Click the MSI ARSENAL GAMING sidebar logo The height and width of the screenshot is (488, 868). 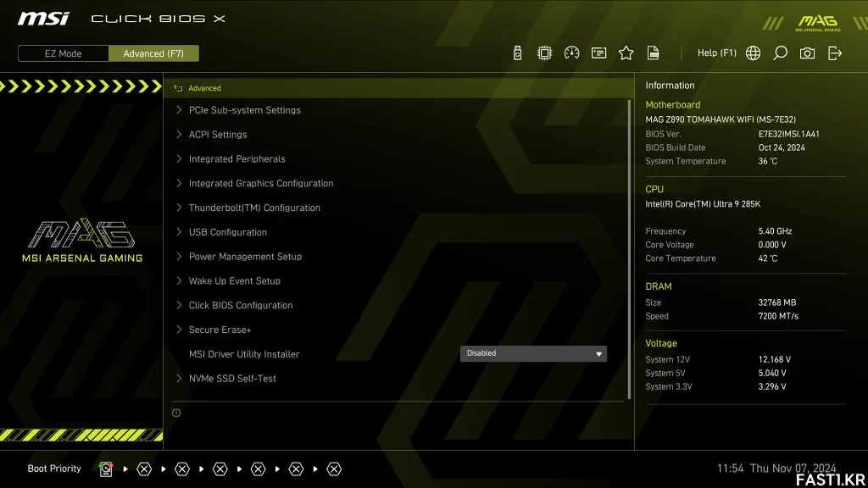point(82,241)
